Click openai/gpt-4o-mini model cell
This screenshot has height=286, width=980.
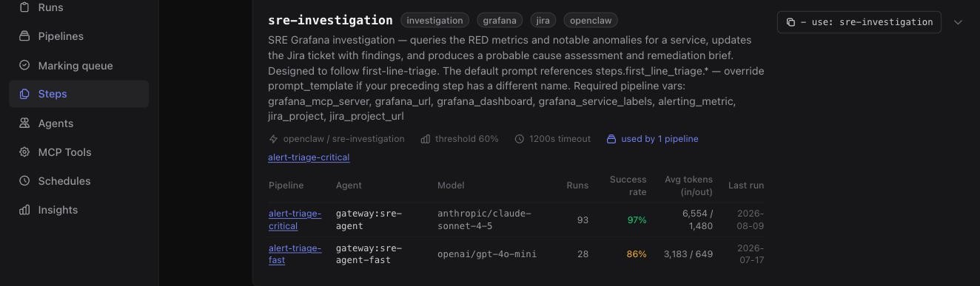pos(487,254)
